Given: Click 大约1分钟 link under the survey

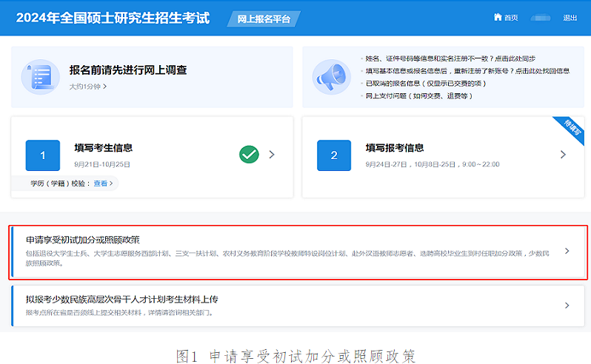Looking at the screenshot, I should [87, 87].
